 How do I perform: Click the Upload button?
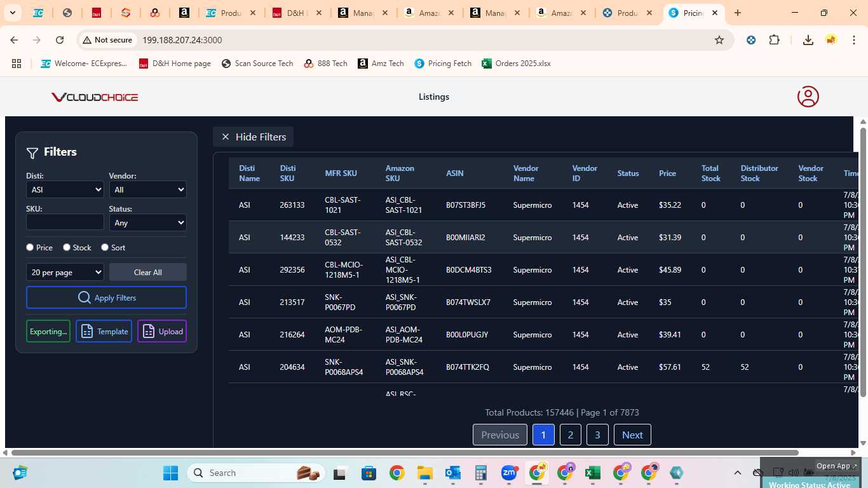click(x=162, y=331)
